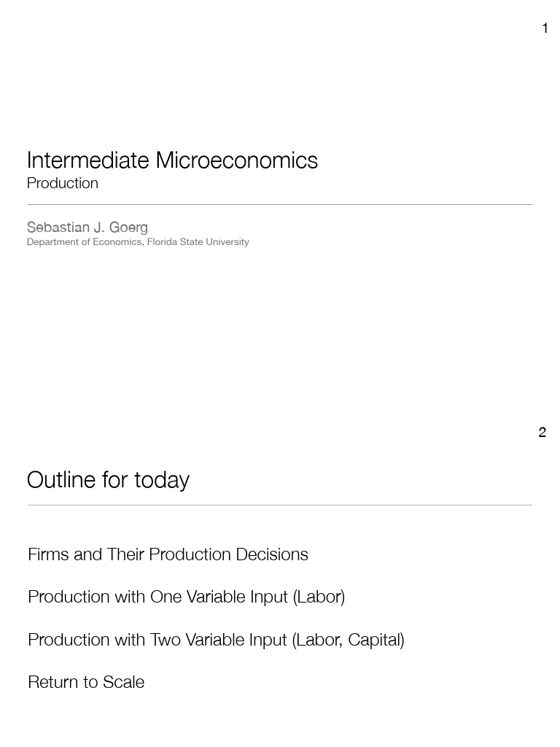Click the page number 2
The height and width of the screenshot is (747, 560).
click(x=542, y=433)
